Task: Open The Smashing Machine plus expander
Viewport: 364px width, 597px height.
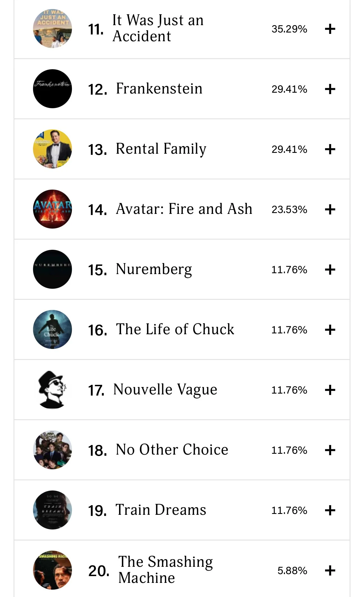Action: pyautogui.click(x=330, y=570)
